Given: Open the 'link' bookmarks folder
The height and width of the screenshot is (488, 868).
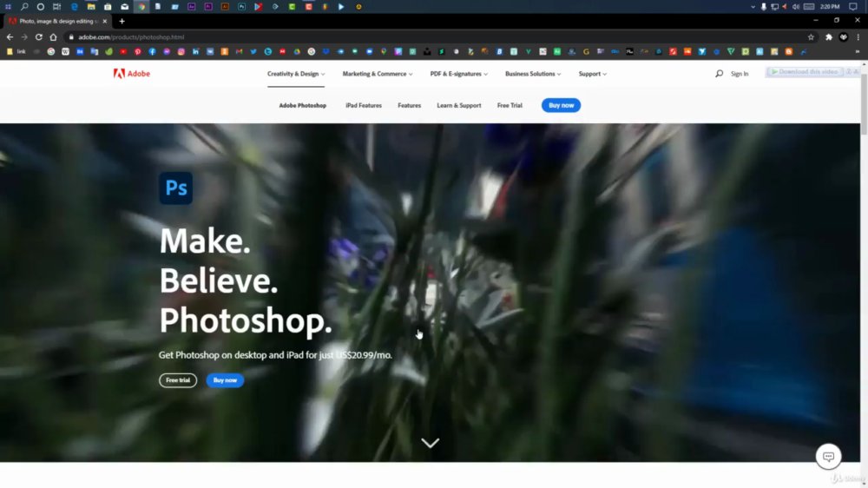Looking at the screenshot, I should pos(16,51).
